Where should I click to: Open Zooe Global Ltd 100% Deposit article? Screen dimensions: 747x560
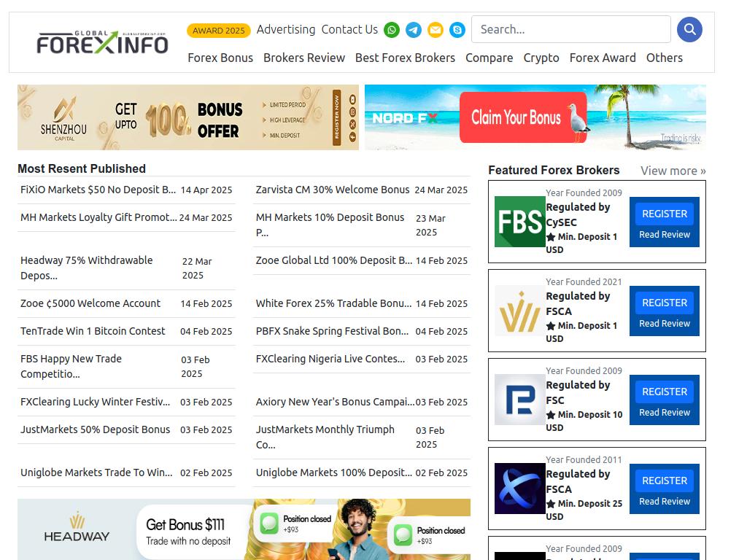click(x=334, y=260)
